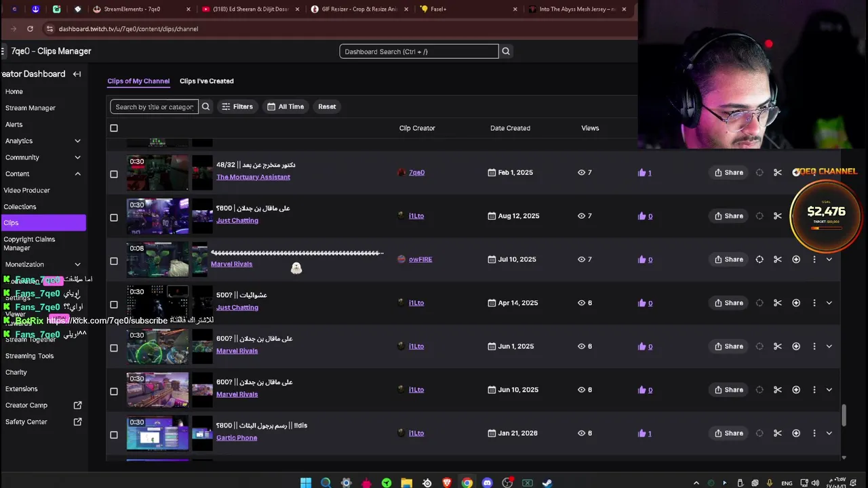868x488 pixels.
Task: Tick the select-all checkbox in the table header
Action: point(114,128)
